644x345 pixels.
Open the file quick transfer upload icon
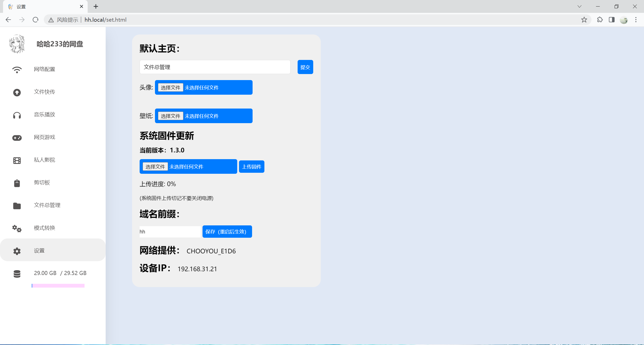tap(17, 92)
